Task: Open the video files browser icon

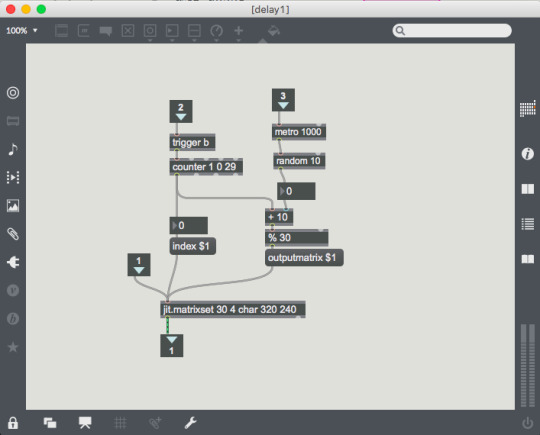Action: pyautogui.click(x=13, y=177)
